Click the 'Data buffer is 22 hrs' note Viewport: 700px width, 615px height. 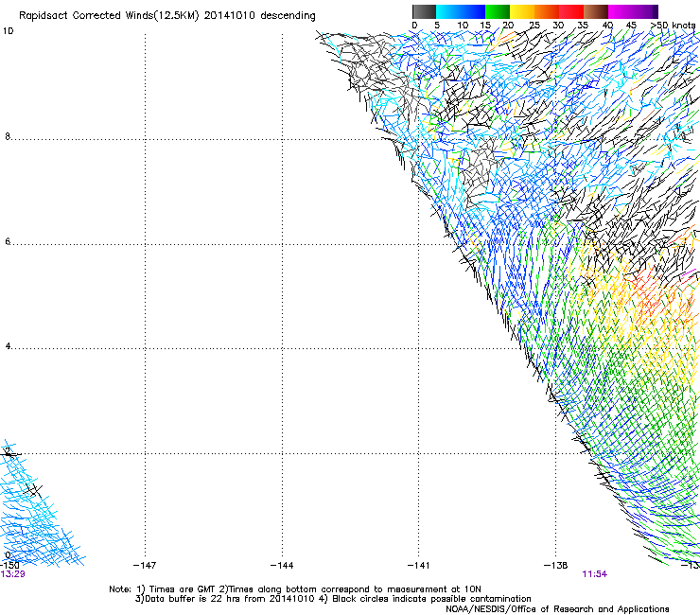pos(333,599)
